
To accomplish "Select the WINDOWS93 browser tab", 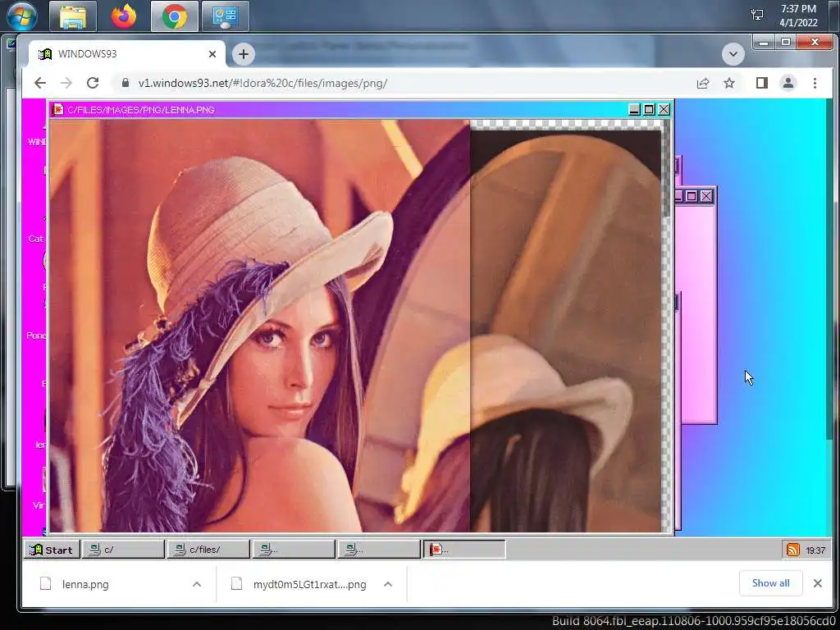I will click(127, 54).
